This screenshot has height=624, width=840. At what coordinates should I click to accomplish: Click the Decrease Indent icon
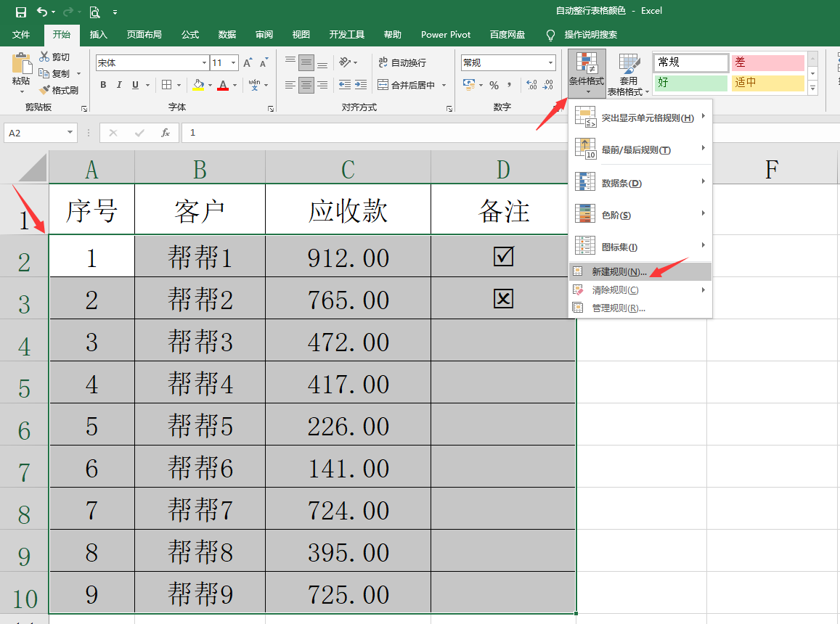[344, 85]
